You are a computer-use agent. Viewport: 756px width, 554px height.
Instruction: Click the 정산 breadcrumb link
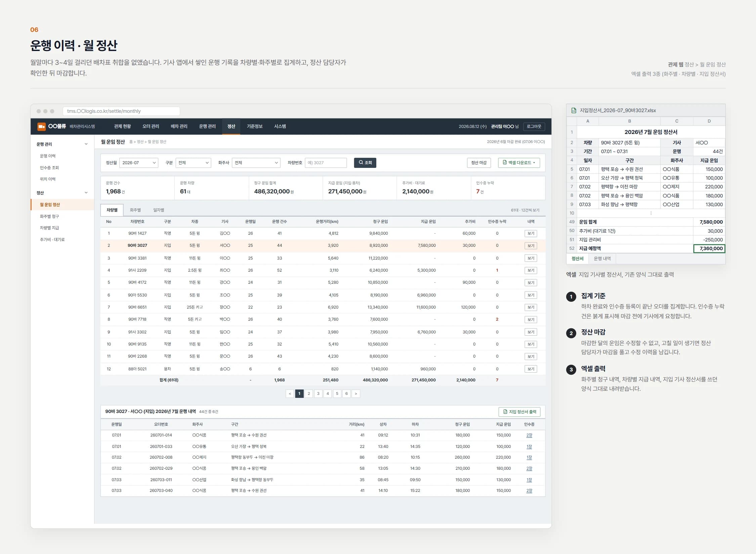pyautogui.click(x=140, y=142)
